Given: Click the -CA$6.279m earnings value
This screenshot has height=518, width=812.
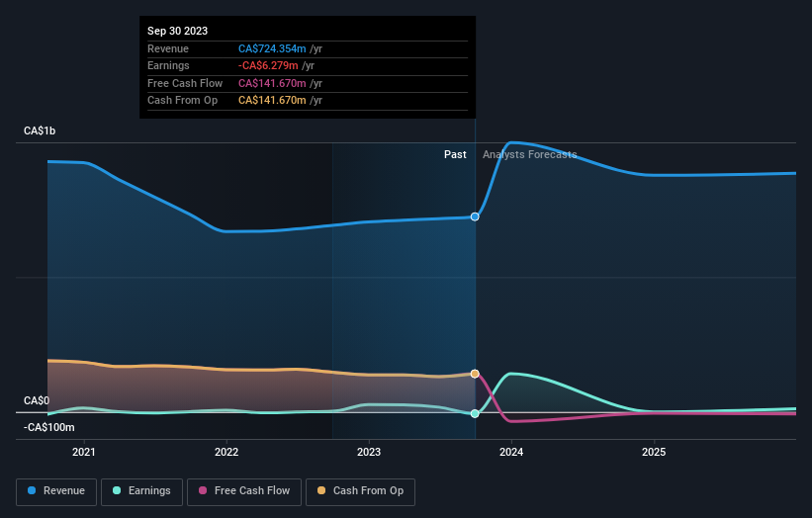Looking at the screenshot, I should click(x=268, y=65).
